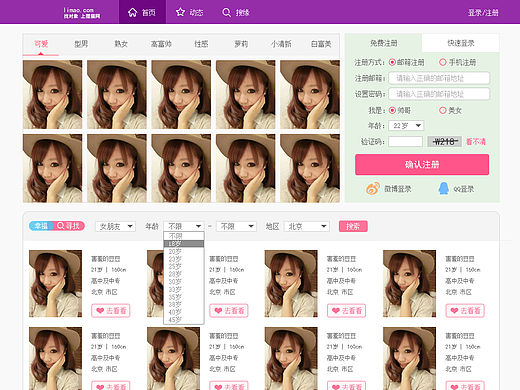Screen dimensions: 520x390
Task: Switch to the 可爱 category tab
Action: (x=41, y=44)
